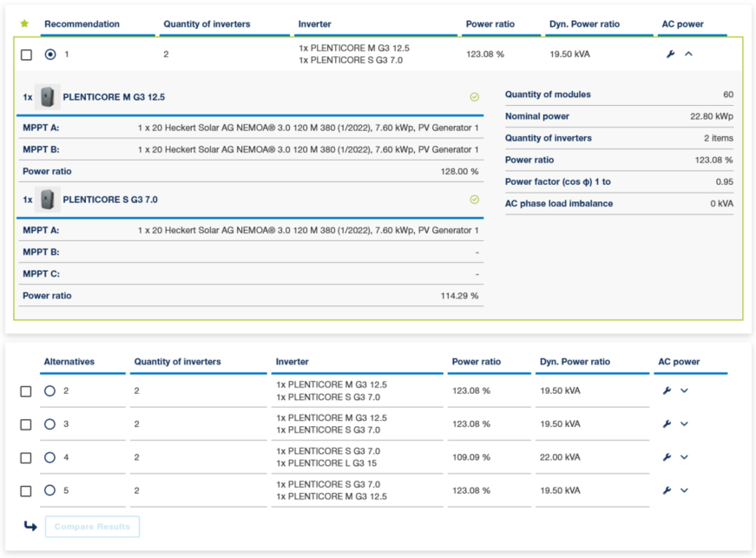Click the 114.29 % power ratio value

pyautogui.click(x=459, y=295)
